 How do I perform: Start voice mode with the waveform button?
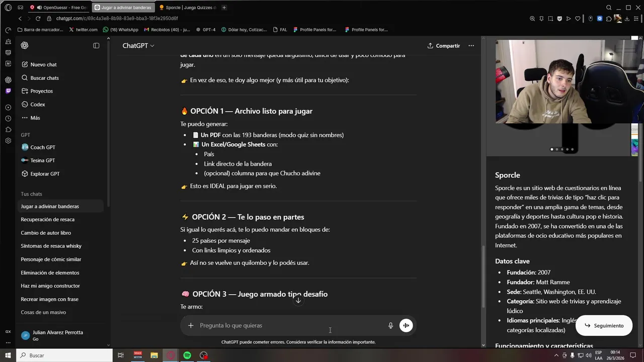(406, 325)
